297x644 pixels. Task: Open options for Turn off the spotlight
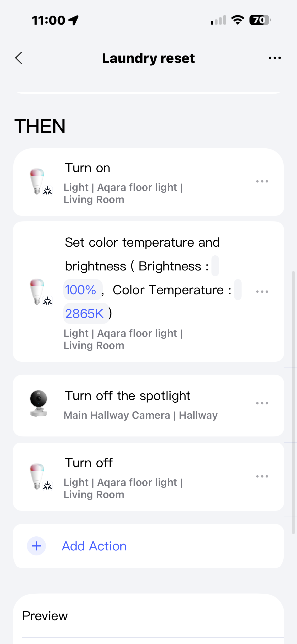click(x=262, y=403)
